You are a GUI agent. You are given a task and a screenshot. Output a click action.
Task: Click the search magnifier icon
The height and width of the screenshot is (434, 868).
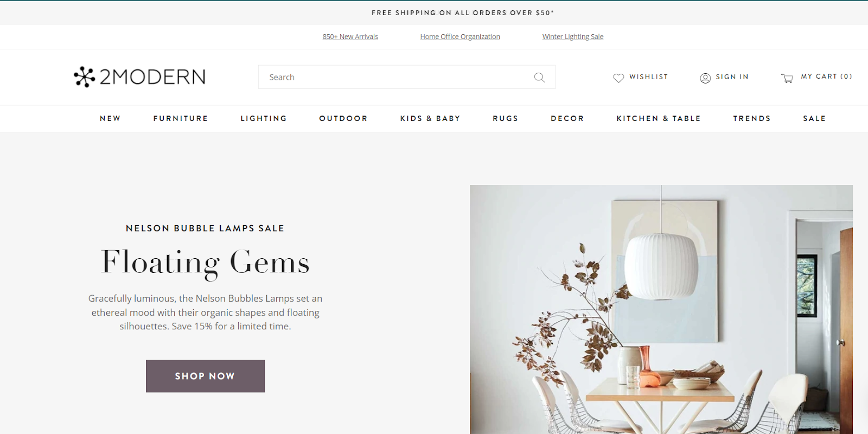pyautogui.click(x=539, y=78)
